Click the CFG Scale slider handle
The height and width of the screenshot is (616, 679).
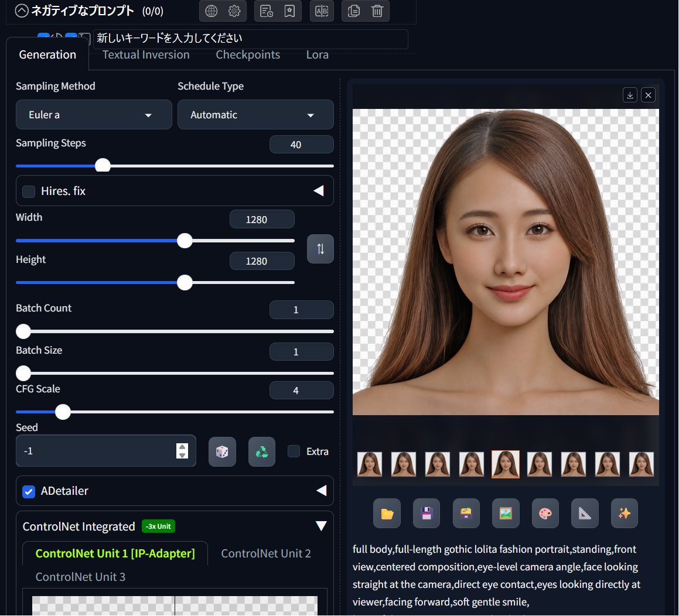click(63, 412)
